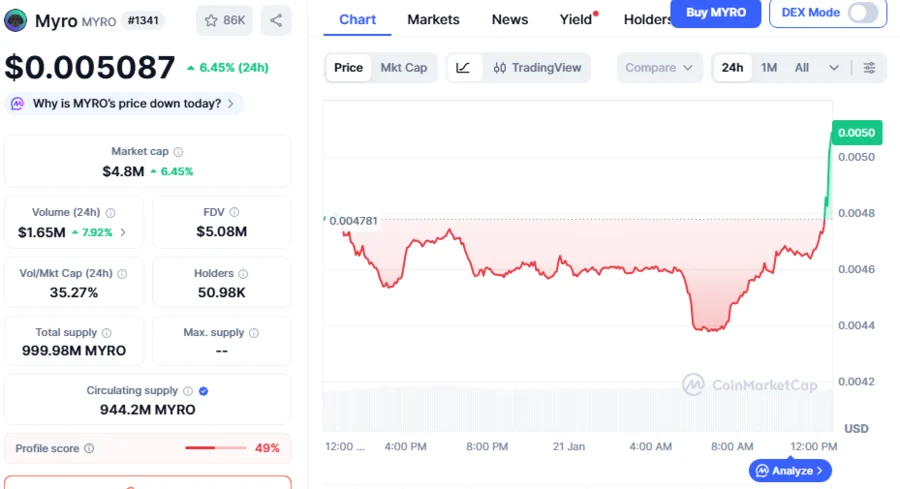Screen dimensions: 900x489
Task: Click Profile score info icon
Action: [x=89, y=449]
